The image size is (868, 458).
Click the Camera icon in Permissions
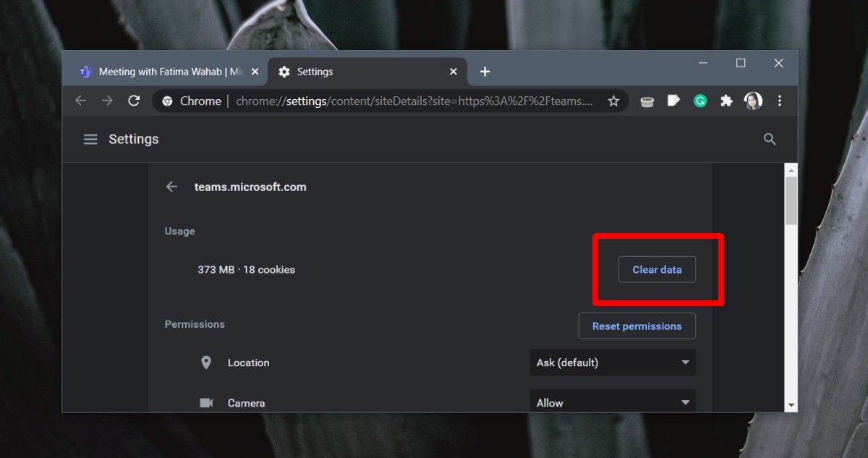click(206, 403)
